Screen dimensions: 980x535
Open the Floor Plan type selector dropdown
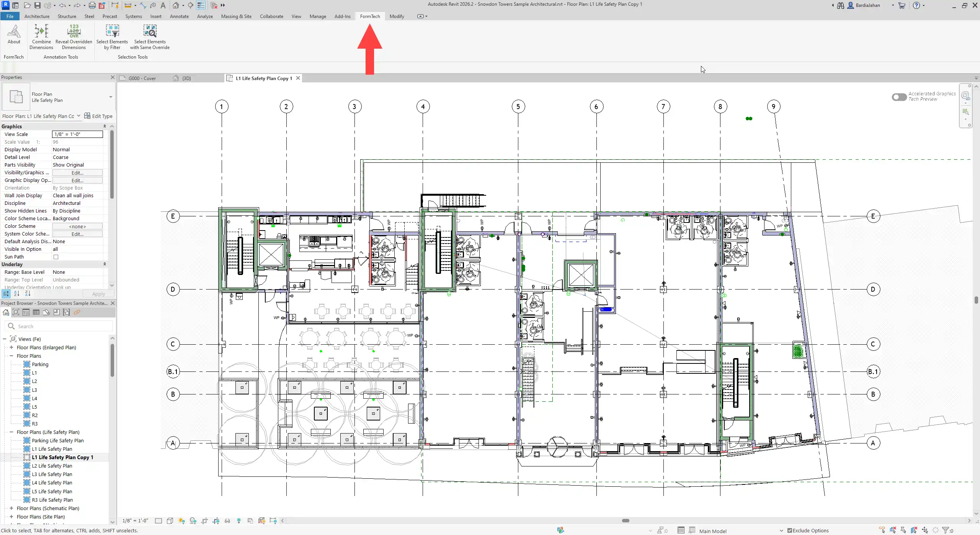(x=111, y=97)
